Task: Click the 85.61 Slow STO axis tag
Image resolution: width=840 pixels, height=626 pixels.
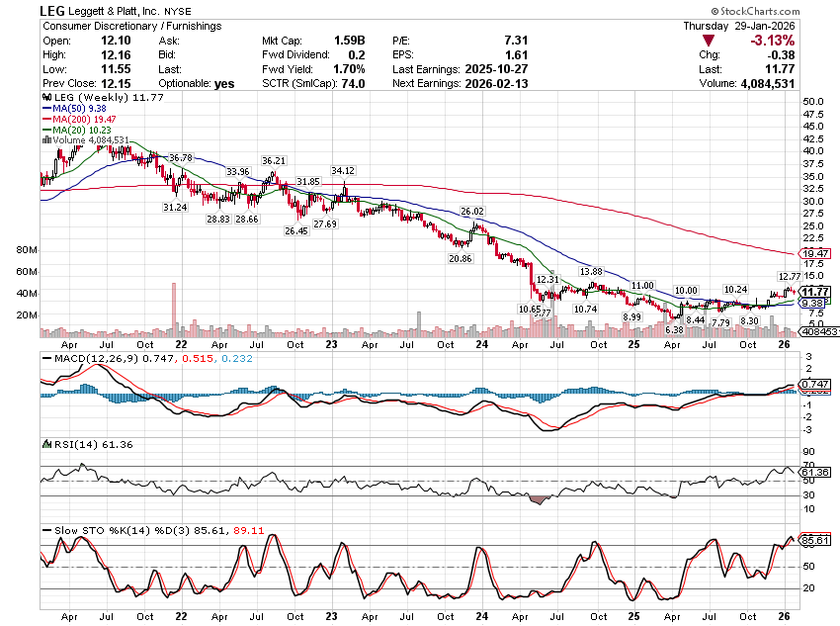Action: 813,541
